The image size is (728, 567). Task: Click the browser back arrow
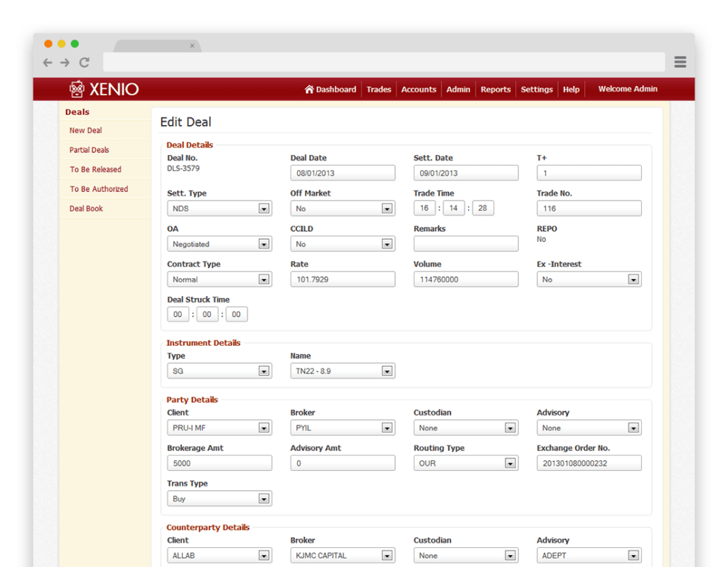point(48,63)
